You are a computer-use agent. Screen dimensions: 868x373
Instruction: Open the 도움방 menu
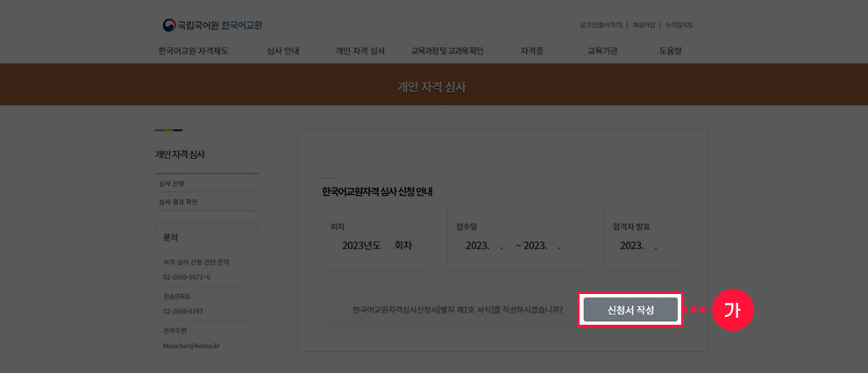pos(670,51)
